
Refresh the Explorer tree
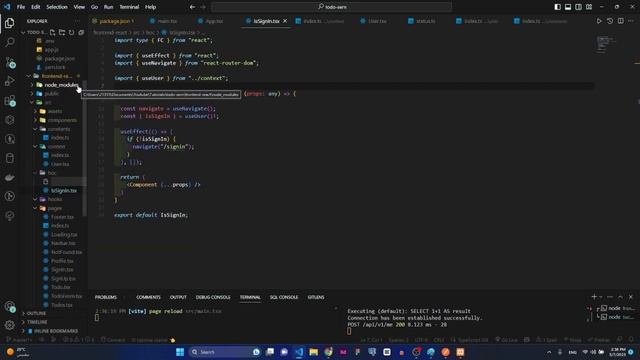[71, 32]
